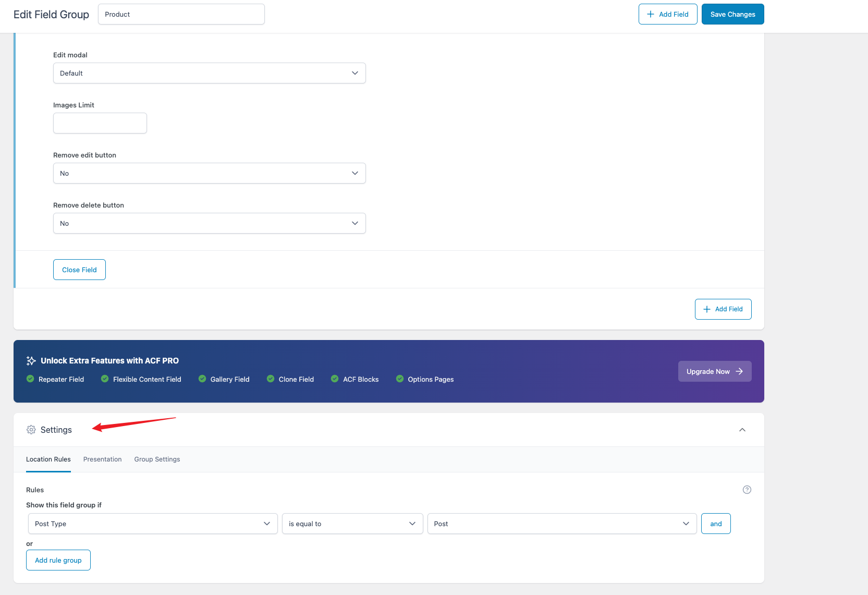The image size is (868, 595).
Task: Click Upgrade Now in the ACF PRO banner
Action: (x=714, y=371)
